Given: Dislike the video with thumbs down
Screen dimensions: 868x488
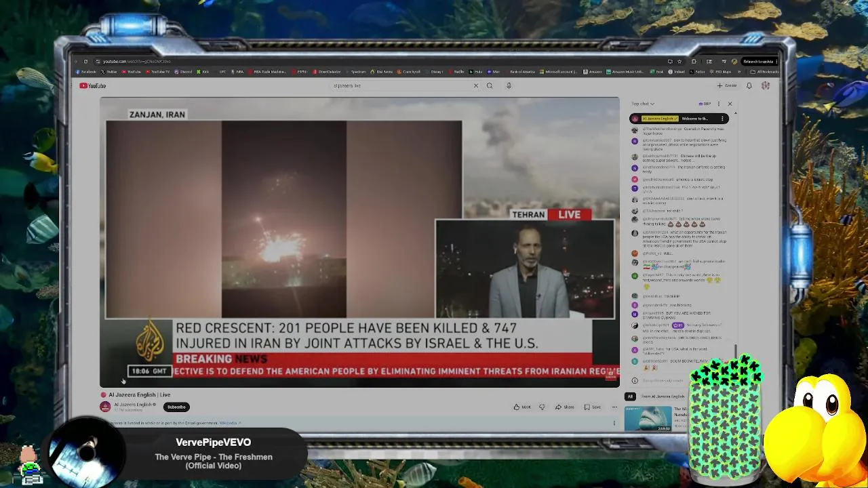Looking at the screenshot, I should pyautogui.click(x=542, y=407).
